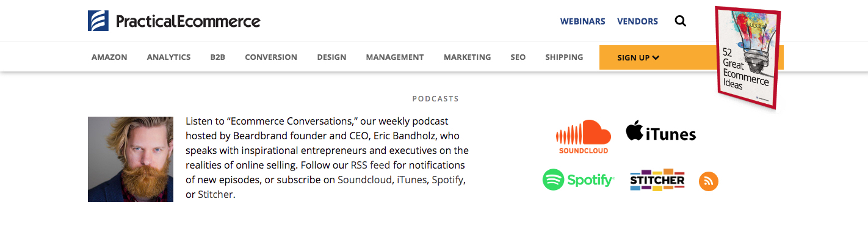868x237 pixels.
Task: Click the SoundCloud logo icon
Action: (584, 137)
